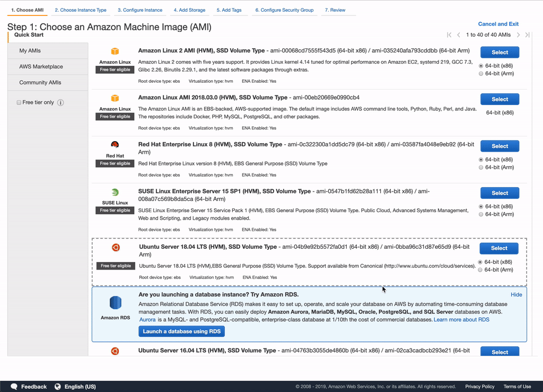Open the Configure Security Group step tab
The height and width of the screenshot is (392, 543).
coord(284,10)
